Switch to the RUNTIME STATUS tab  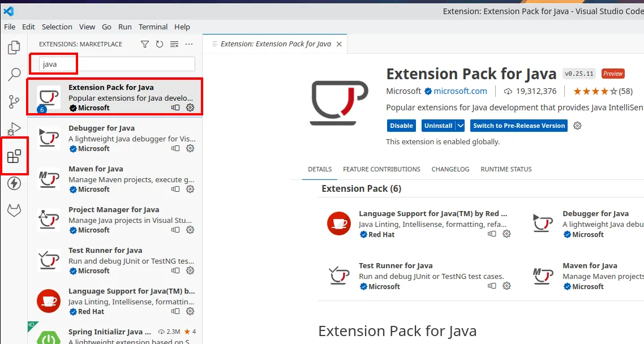pyautogui.click(x=506, y=169)
